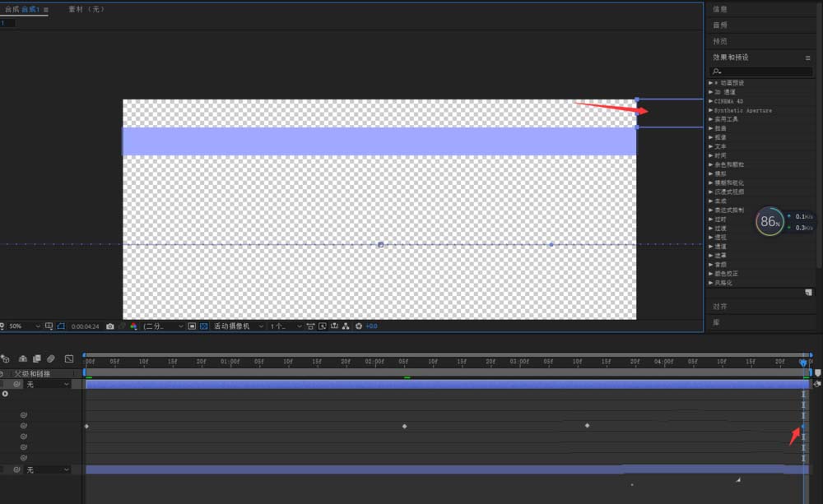Click the 86% memory monitor widget
The width and height of the screenshot is (823, 504).
770,221
